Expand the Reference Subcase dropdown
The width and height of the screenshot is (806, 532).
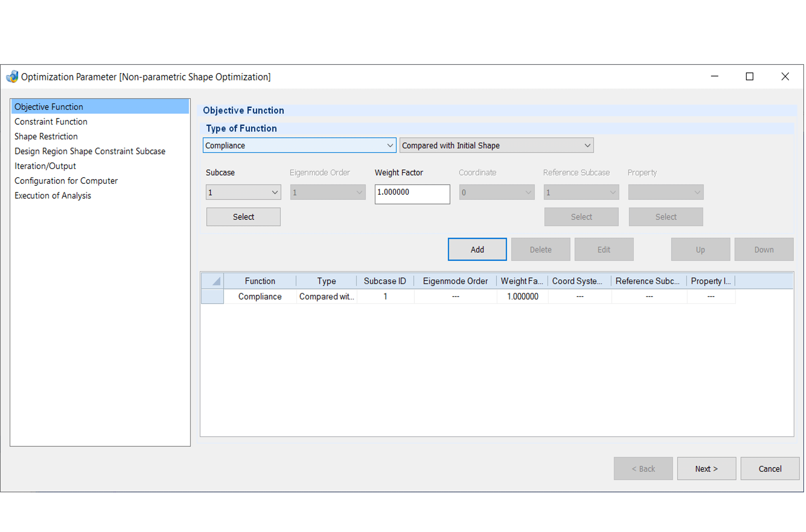581,192
